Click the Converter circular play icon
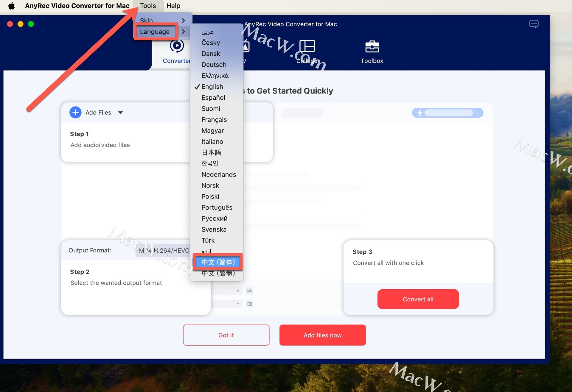 (177, 46)
